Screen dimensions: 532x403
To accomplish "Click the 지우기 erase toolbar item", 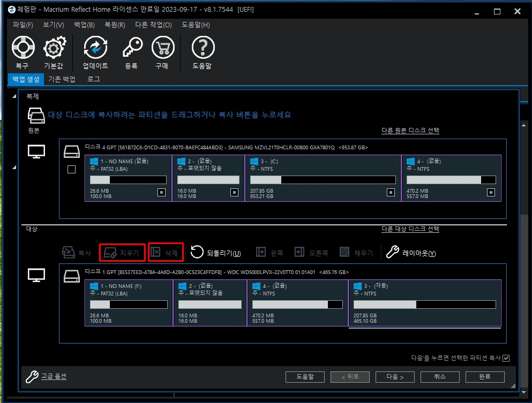I will [123, 253].
